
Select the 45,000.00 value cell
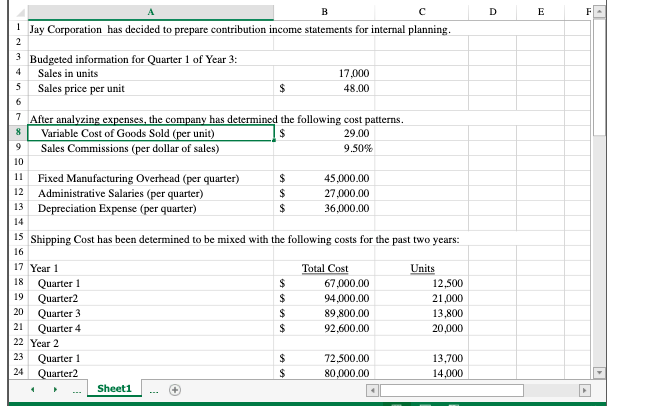pos(324,179)
